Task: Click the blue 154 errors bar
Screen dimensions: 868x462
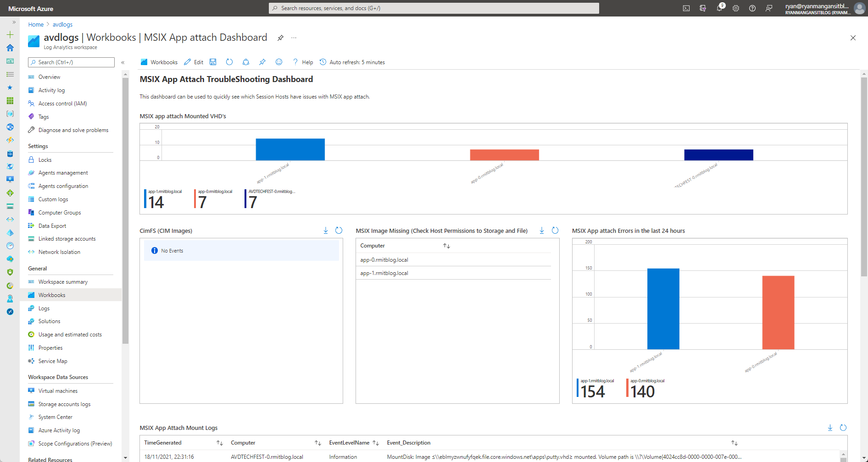Action: pyautogui.click(x=663, y=309)
